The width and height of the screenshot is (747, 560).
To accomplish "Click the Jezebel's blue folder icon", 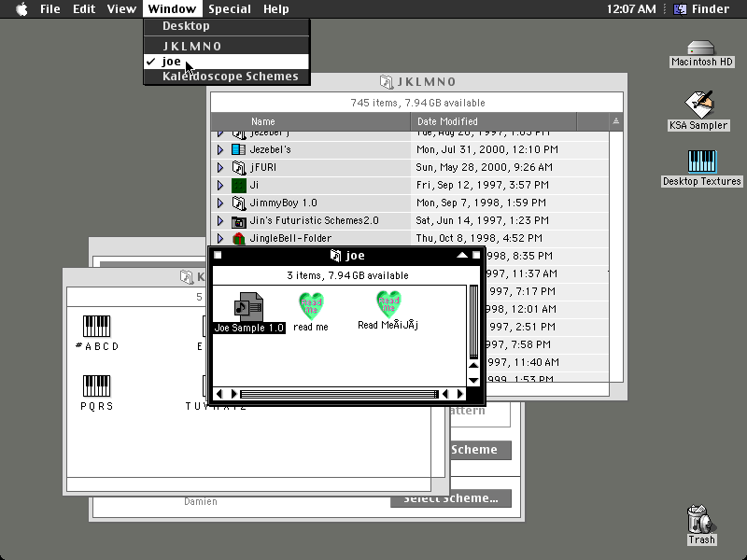I will click(x=239, y=149).
